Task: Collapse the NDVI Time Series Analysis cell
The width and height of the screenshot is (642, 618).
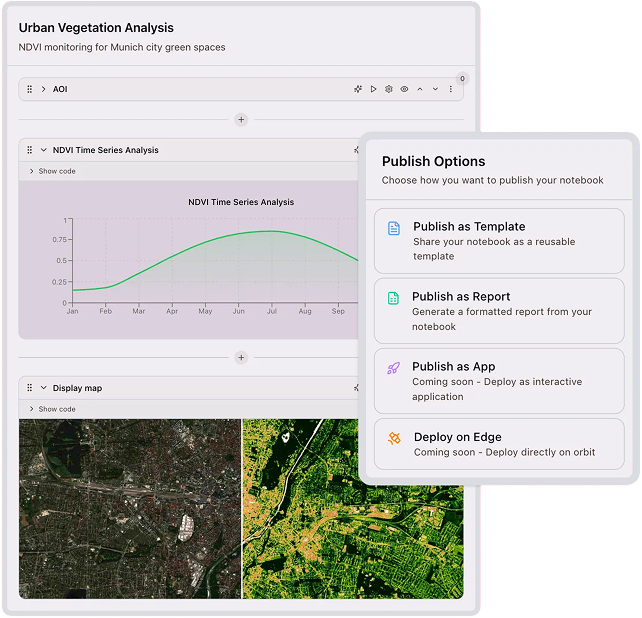Action: coord(43,150)
